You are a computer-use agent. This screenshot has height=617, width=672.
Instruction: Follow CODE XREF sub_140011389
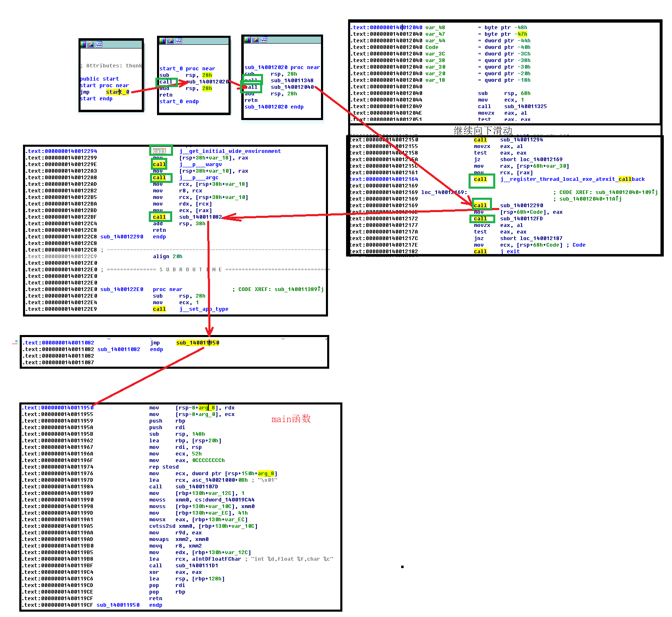tap(299, 289)
